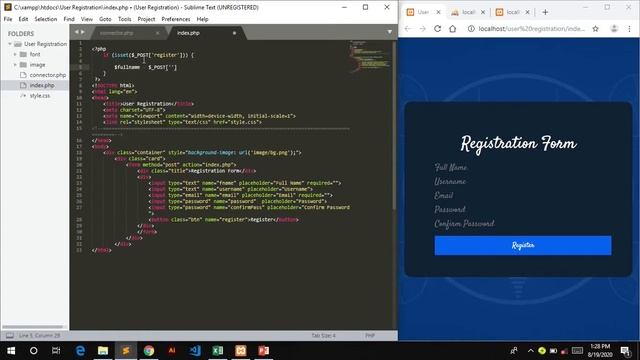Image resolution: width=640 pixels, height=360 pixels.
Task: Open the Project menu
Action: point(146,19)
